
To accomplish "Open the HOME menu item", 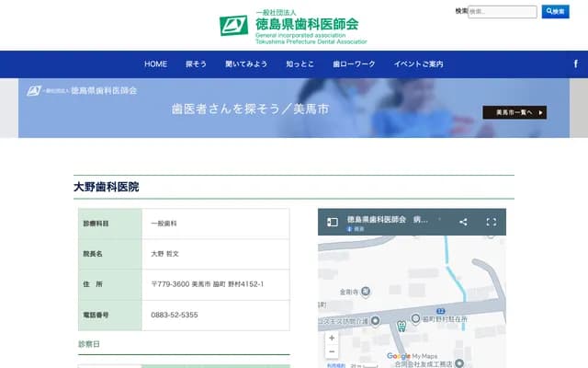I will coord(155,64).
